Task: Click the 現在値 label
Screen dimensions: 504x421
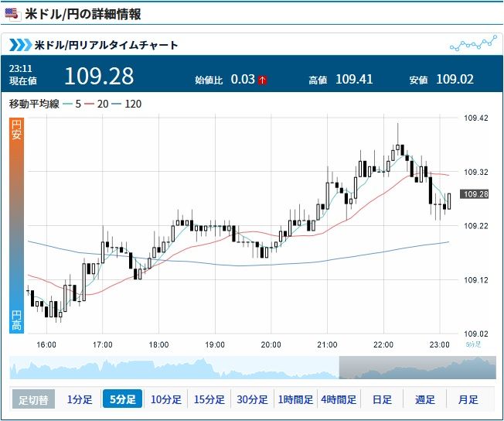Action: [x=23, y=80]
